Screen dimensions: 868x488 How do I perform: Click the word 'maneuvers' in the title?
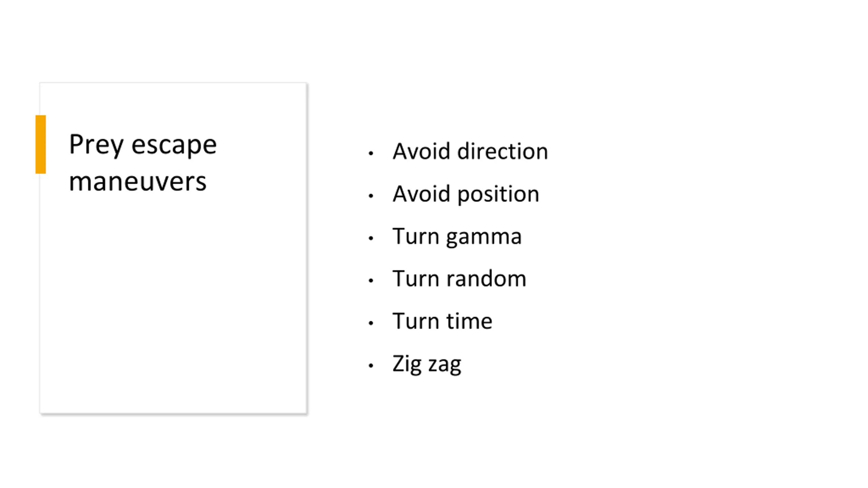138,182
